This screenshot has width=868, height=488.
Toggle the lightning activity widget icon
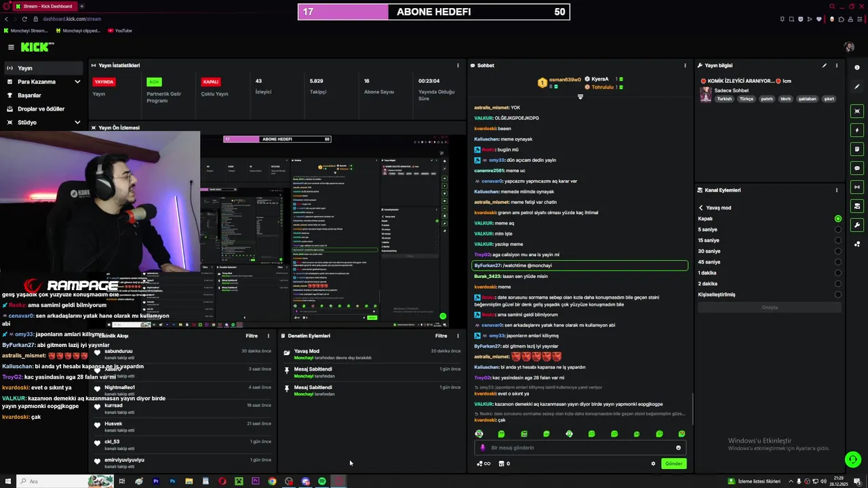(857, 130)
